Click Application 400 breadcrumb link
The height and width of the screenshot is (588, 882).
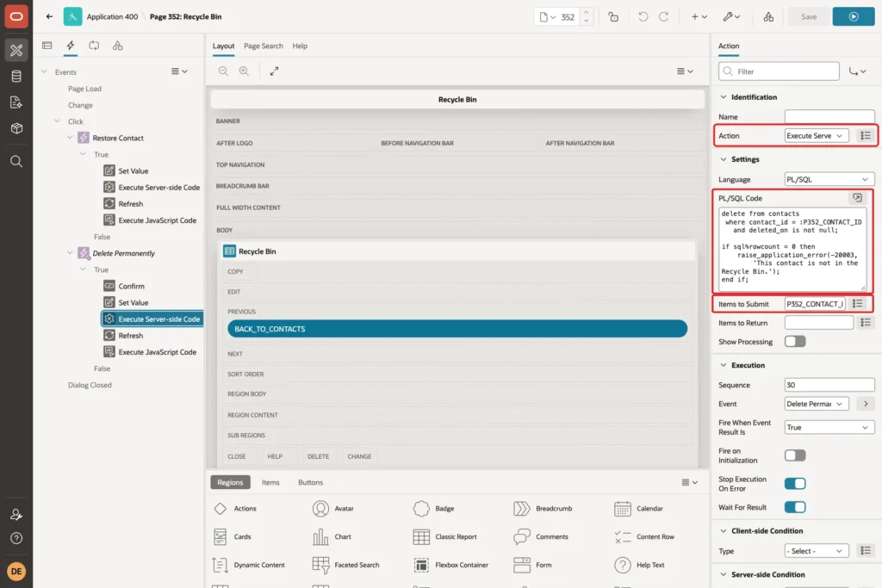(x=112, y=17)
